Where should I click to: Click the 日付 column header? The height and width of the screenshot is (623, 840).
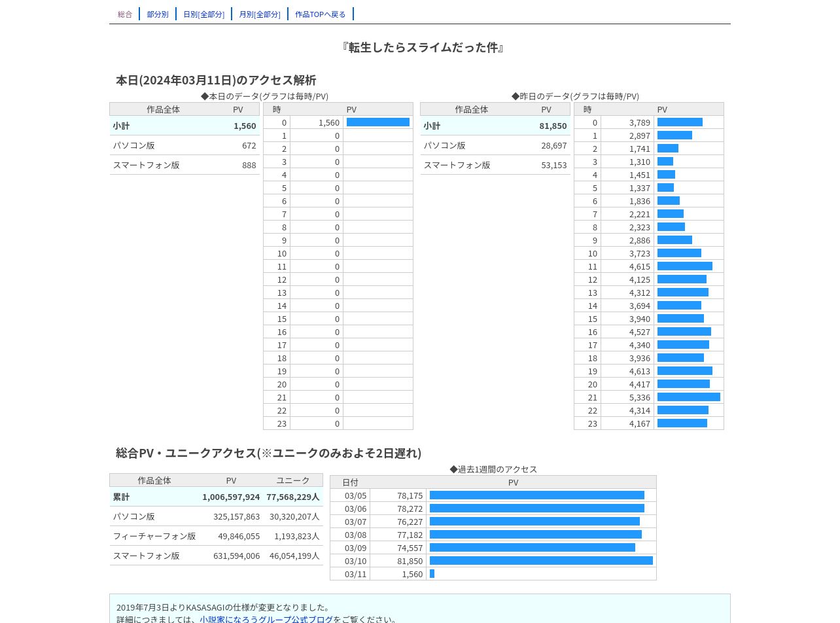[350, 482]
